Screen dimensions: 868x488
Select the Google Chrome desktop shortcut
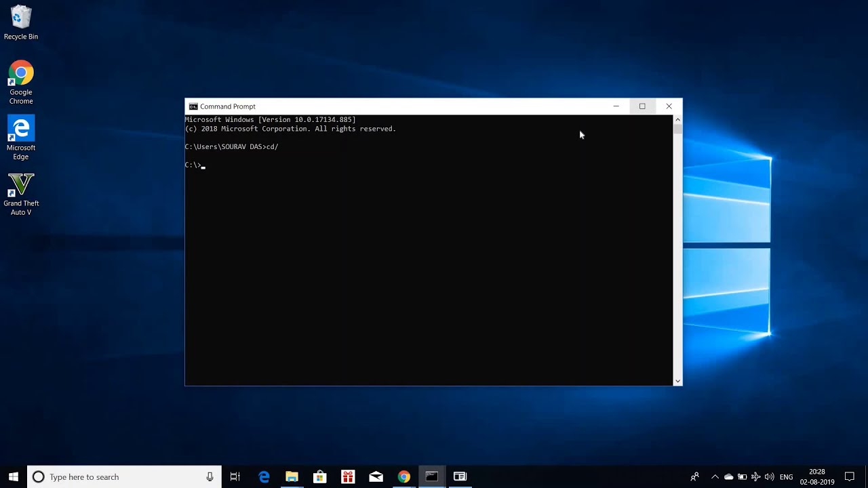tap(21, 83)
